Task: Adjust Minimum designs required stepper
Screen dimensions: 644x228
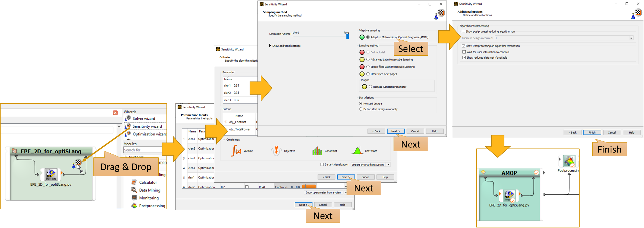Action: click(631, 38)
